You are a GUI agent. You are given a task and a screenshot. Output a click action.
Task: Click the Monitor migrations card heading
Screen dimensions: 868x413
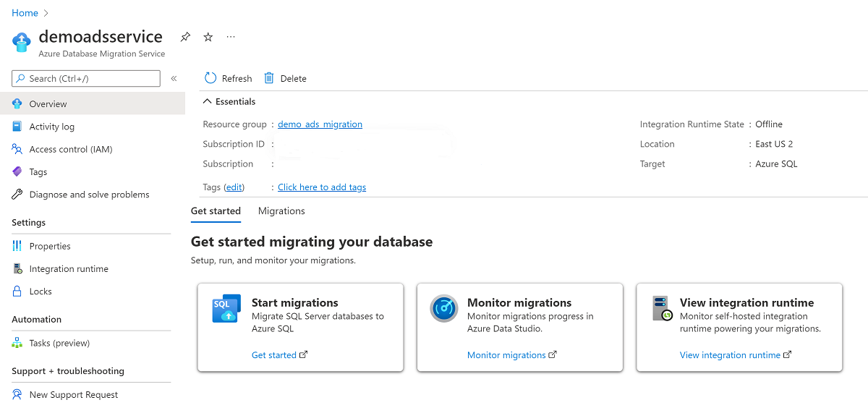(519, 302)
